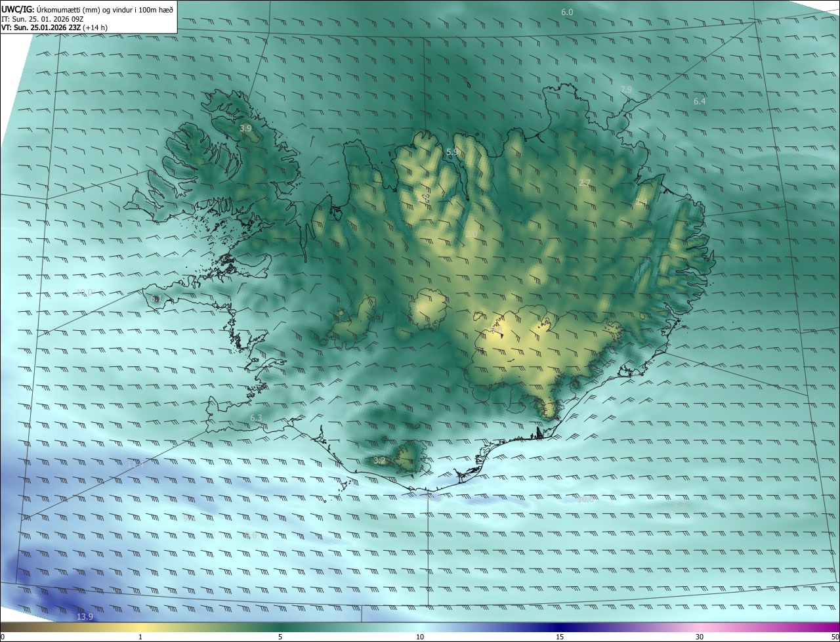The width and height of the screenshot is (840, 642).
Task: Click the 3.9 value label in the Westfjords
Action: tap(245, 129)
